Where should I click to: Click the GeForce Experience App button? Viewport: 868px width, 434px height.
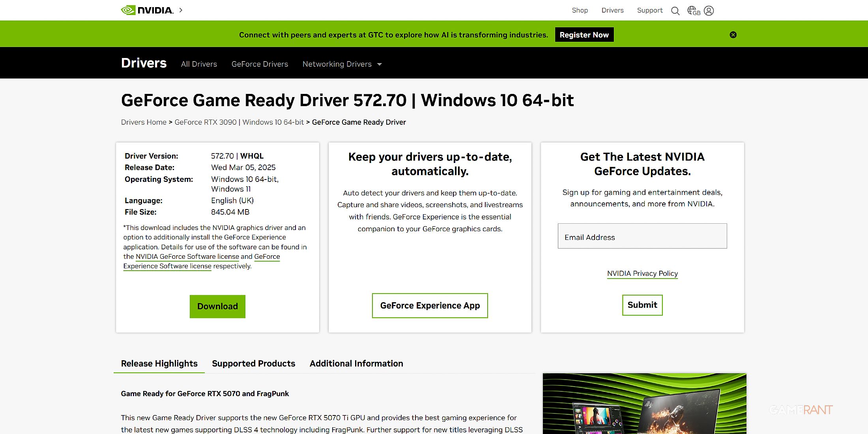pos(430,305)
